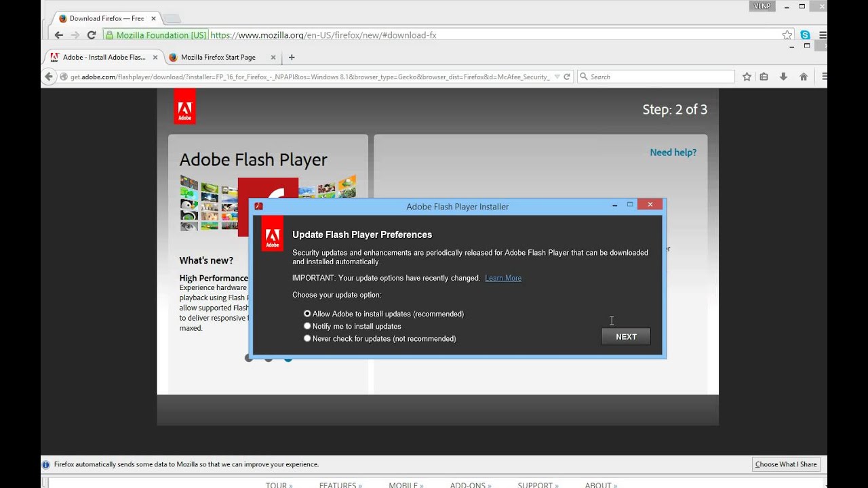Close the Download Firefox Chrome tab
The width and height of the screenshot is (868, 488).
pyautogui.click(x=152, y=18)
